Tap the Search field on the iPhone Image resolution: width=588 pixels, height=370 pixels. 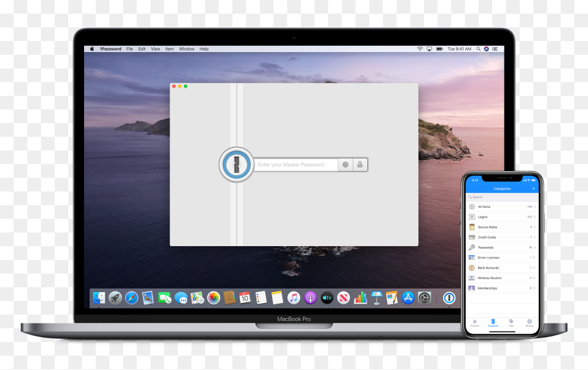[502, 197]
